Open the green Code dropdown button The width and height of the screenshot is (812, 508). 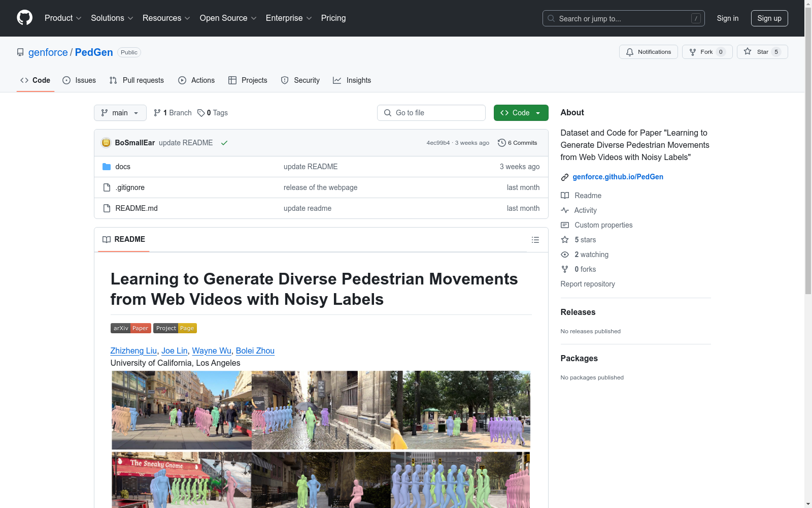coord(521,113)
